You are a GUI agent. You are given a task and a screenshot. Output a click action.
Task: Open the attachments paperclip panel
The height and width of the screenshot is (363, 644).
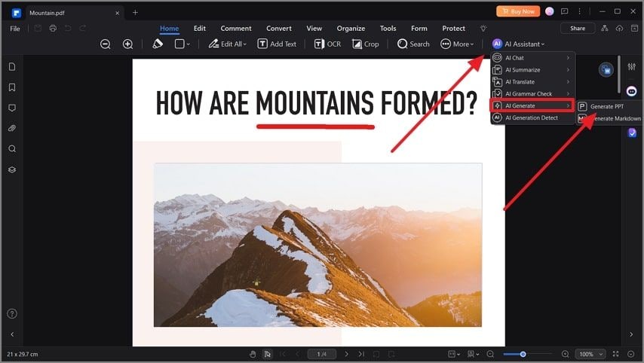pos(12,128)
